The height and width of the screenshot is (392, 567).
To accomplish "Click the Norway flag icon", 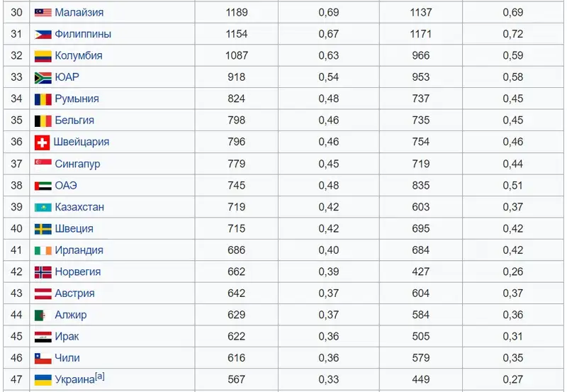I will click(x=43, y=272).
